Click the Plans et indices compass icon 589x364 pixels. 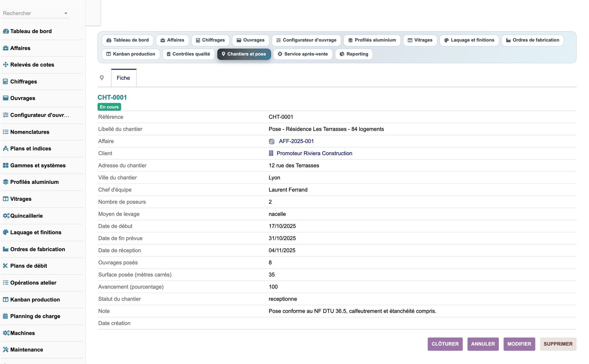[x=5, y=148]
